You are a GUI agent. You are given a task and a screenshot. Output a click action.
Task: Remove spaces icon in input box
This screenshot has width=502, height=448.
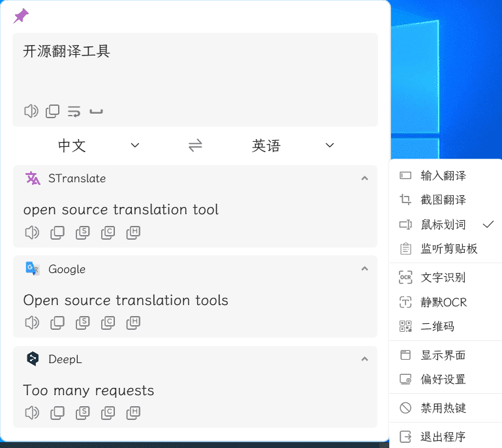96,112
